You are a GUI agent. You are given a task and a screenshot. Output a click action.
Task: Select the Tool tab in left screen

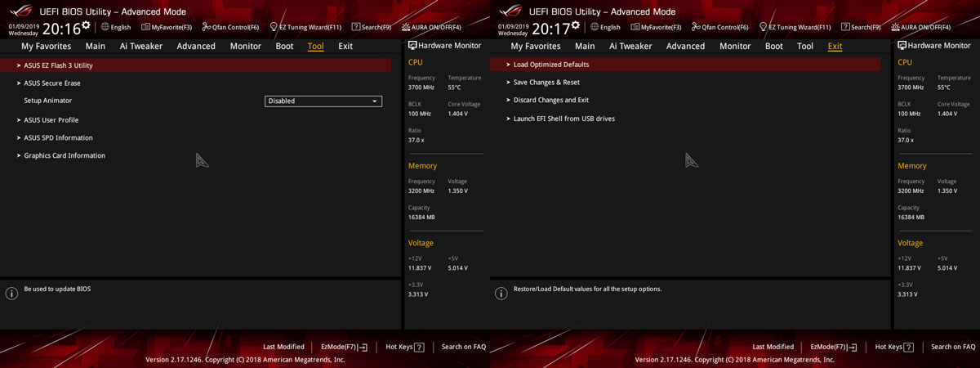[x=315, y=46]
